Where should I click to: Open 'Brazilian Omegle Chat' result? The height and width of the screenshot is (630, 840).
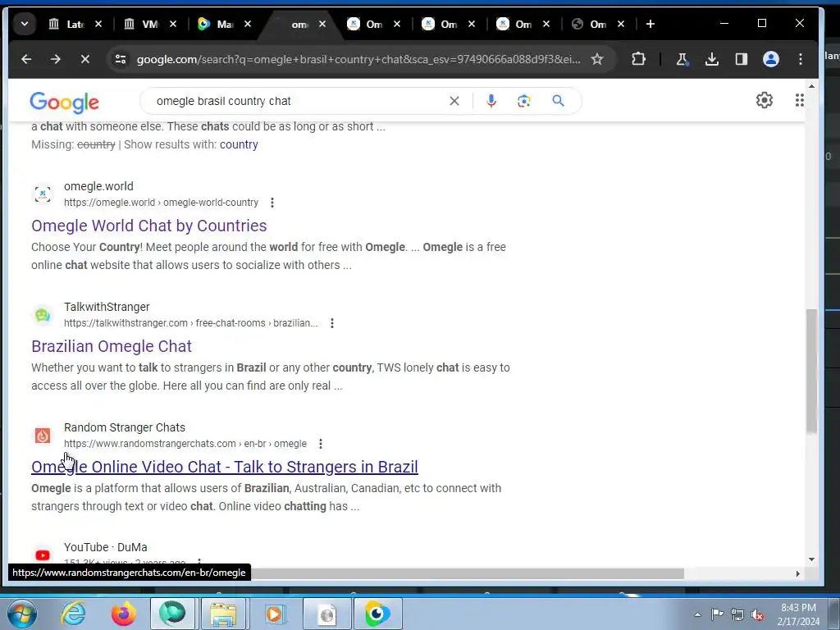click(x=112, y=346)
